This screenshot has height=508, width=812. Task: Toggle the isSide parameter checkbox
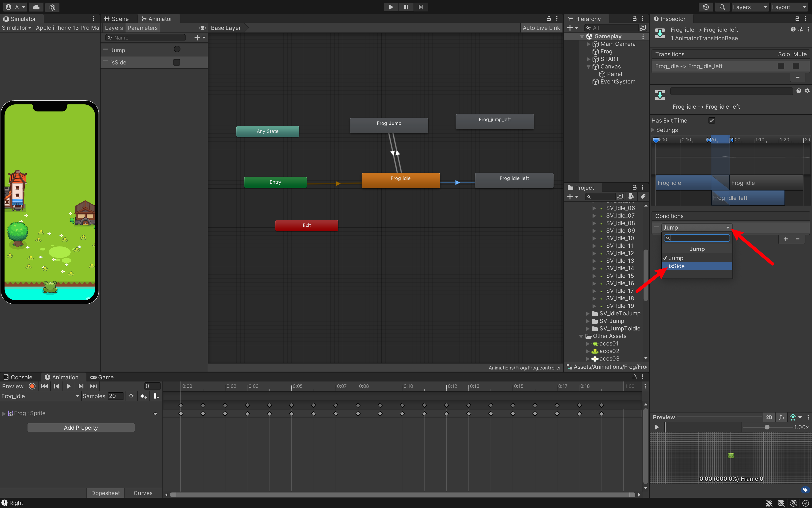click(176, 62)
